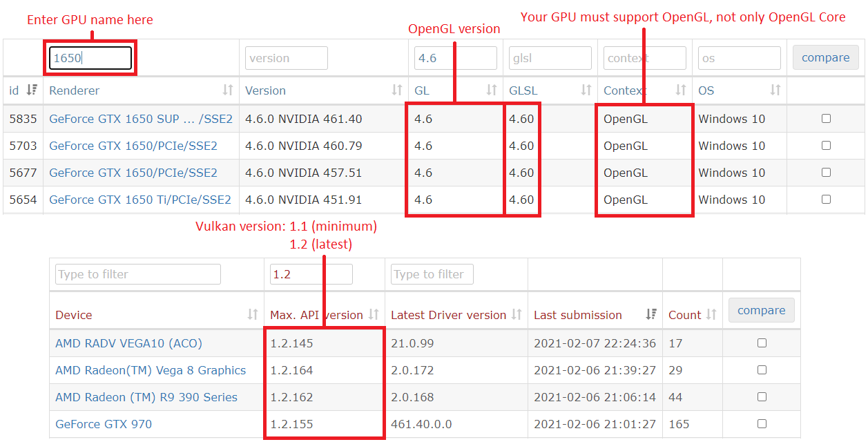The image size is (868, 442).
Task: Select checkbox for AMD RADV VEGA10 row
Action: pyautogui.click(x=762, y=343)
